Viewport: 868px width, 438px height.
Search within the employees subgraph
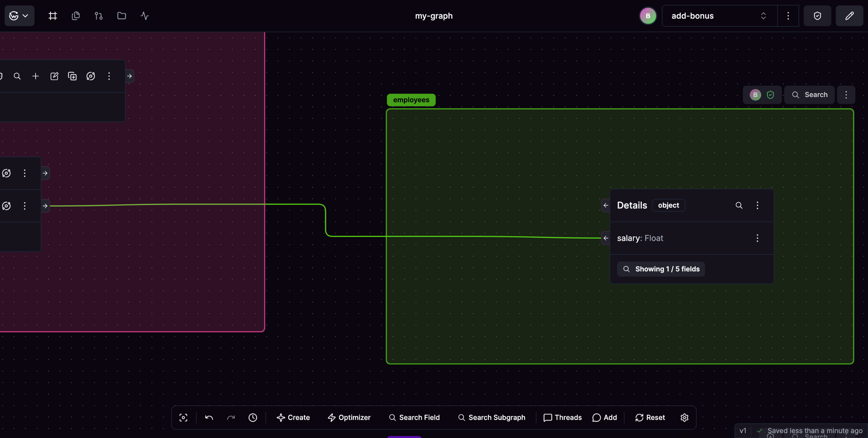(810, 95)
